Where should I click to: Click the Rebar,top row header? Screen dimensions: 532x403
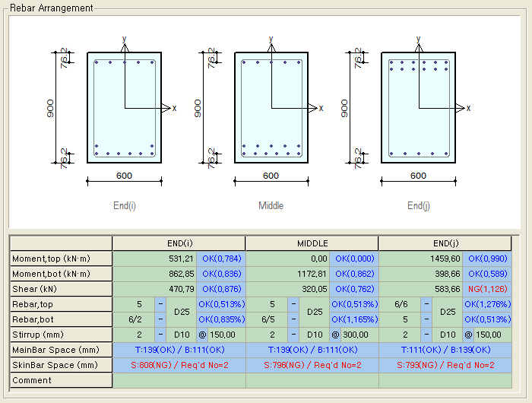pos(61,304)
